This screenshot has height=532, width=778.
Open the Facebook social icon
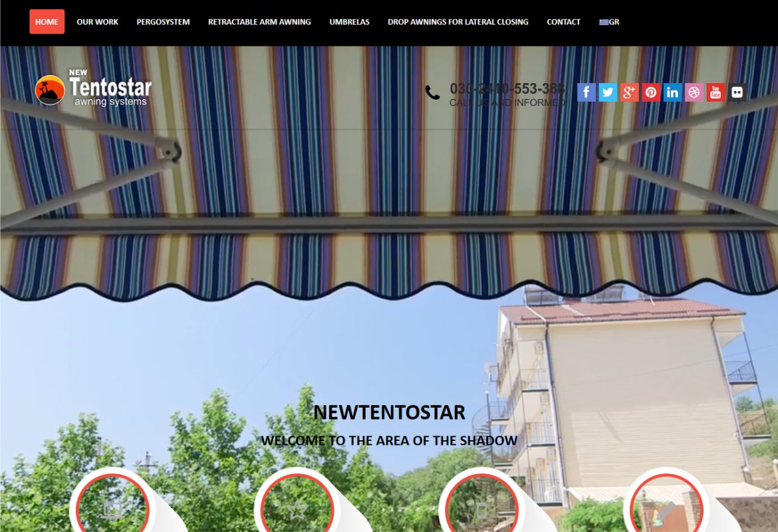(x=586, y=92)
